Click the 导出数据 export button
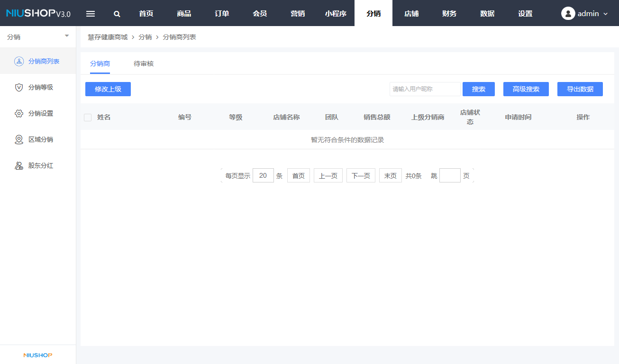Screen dimensions: 619x364 click(x=580, y=89)
